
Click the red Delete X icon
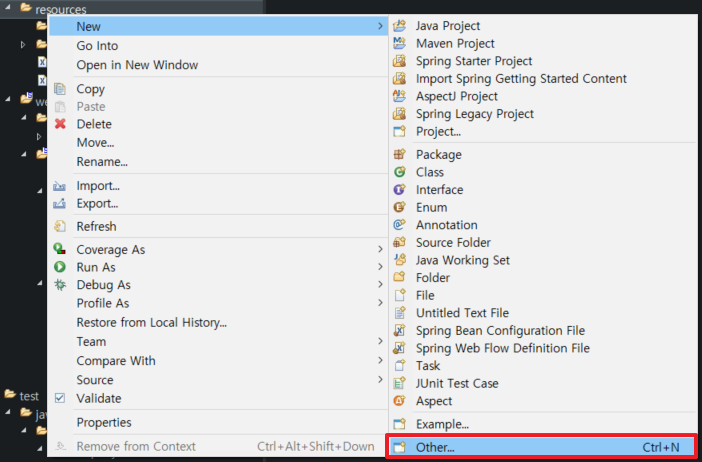click(60, 124)
